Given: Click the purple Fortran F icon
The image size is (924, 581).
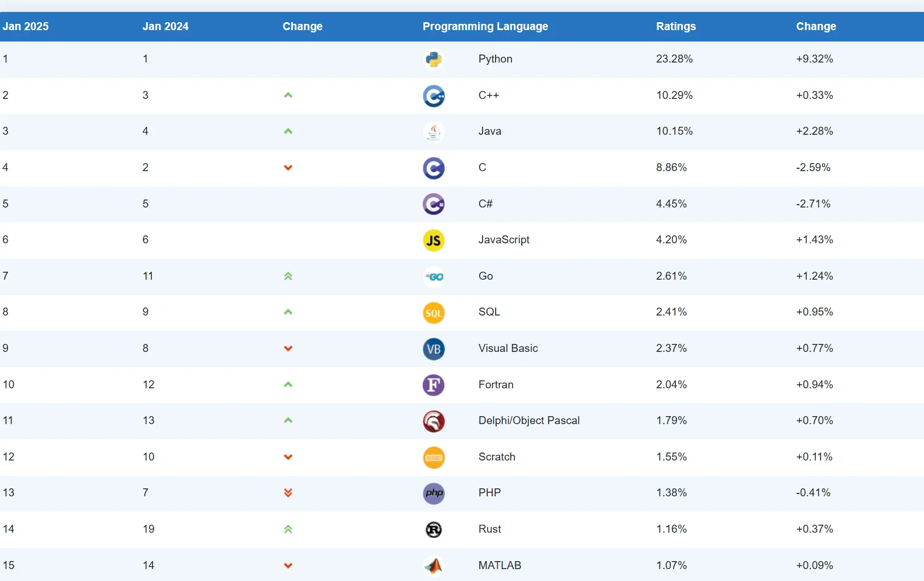Looking at the screenshot, I should pos(434,385).
